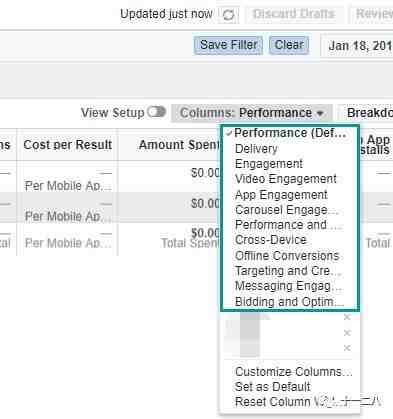Choose Video Engagement column preset

point(286,179)
